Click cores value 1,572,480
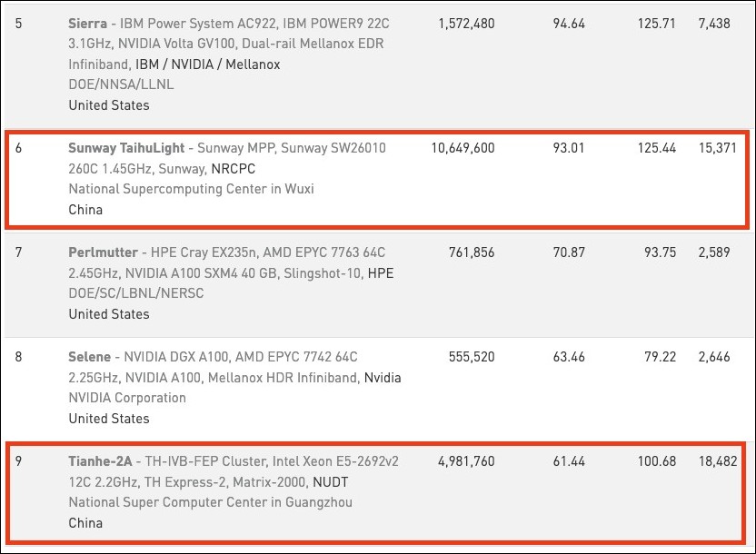The height and width of the screenshot is (554, 756). (466, 24)
